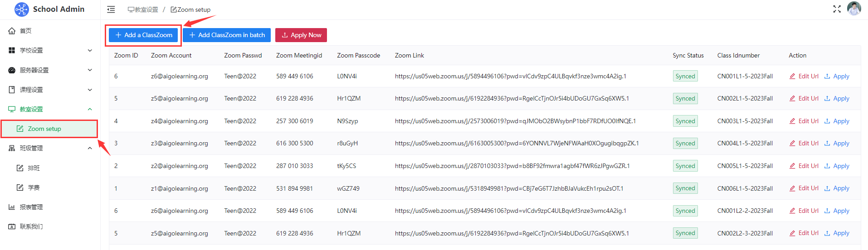Click the 联系我们 contact card icon
Viewport: 868px width, 250px height.
pyautogui.click(x=12, y=226)
